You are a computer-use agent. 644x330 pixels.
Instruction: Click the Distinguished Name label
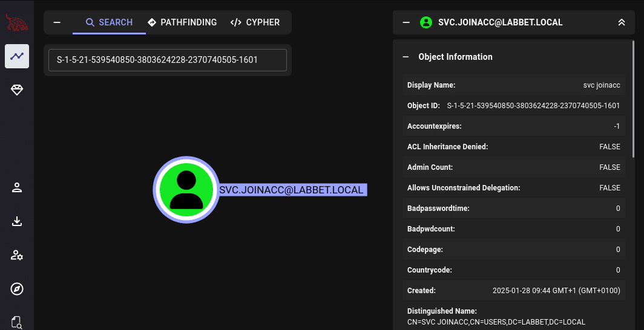point(442,311)
